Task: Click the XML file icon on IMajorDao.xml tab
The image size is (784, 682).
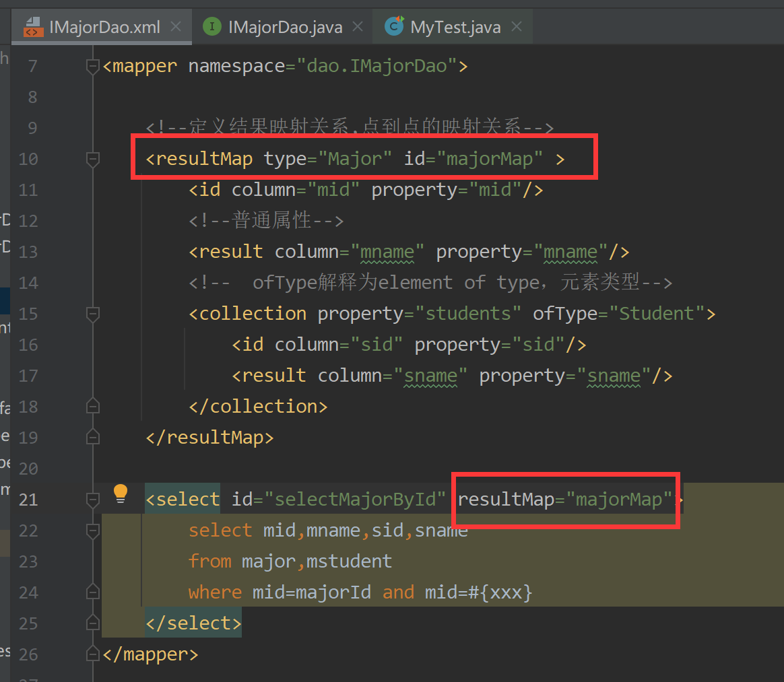Action: tap(32, 26)
